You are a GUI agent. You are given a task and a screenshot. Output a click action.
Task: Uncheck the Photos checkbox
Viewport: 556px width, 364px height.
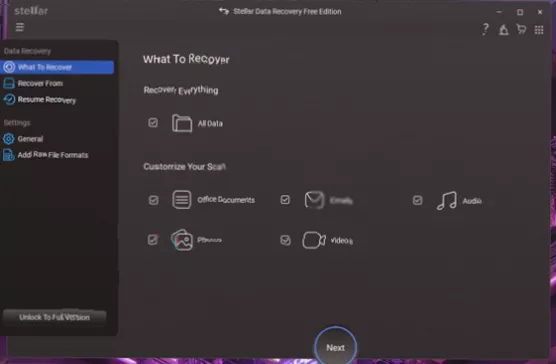click(153, 240)
